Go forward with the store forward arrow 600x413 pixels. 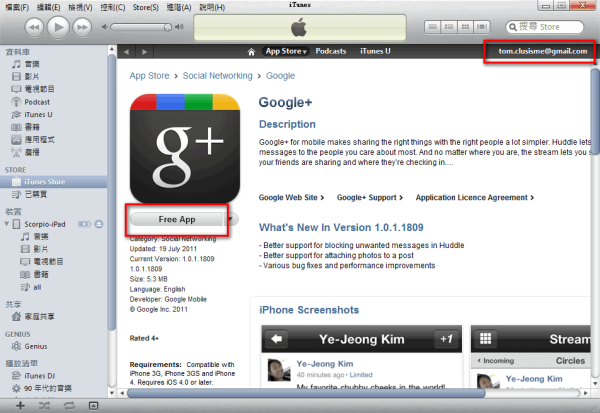click(x=144, y=52)
